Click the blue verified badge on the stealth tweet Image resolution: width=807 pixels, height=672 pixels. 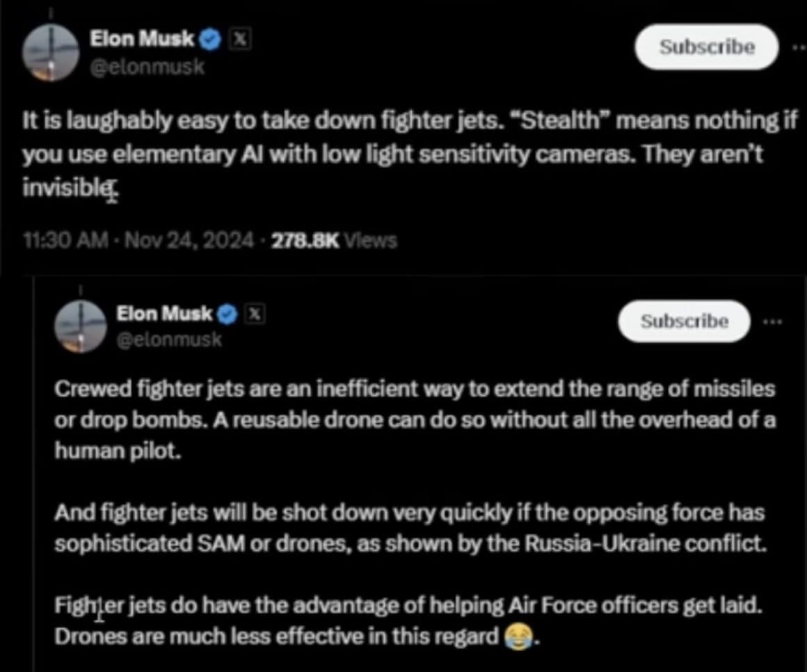pyautogui.click(x=209, y=40)
